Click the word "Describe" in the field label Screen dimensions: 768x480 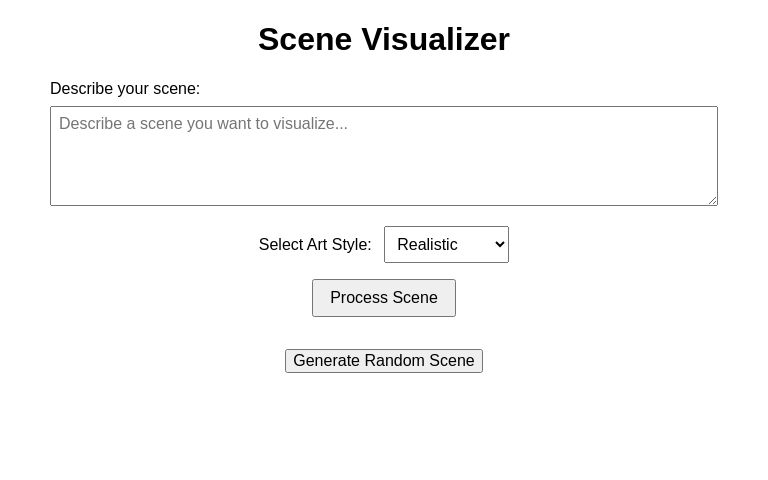tap(81, 89)
